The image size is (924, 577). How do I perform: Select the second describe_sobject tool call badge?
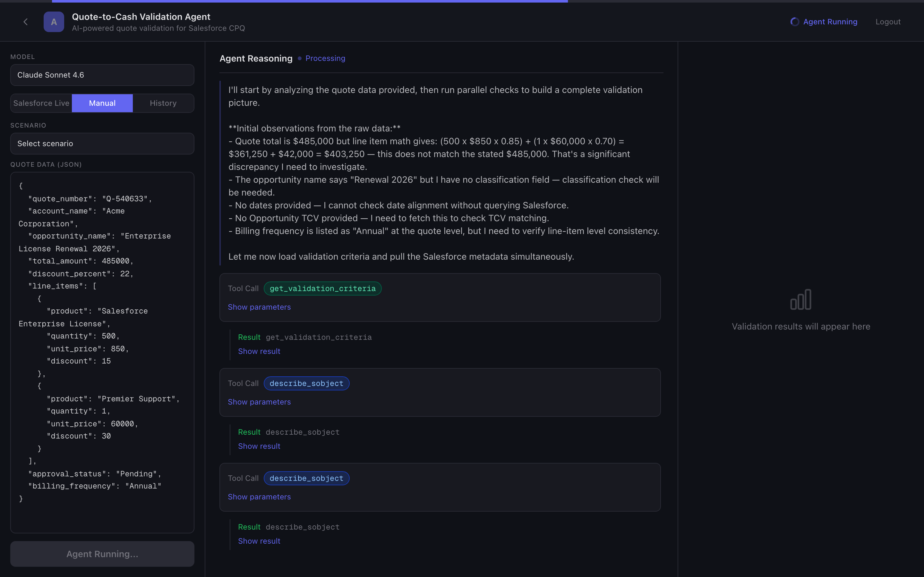306,478
